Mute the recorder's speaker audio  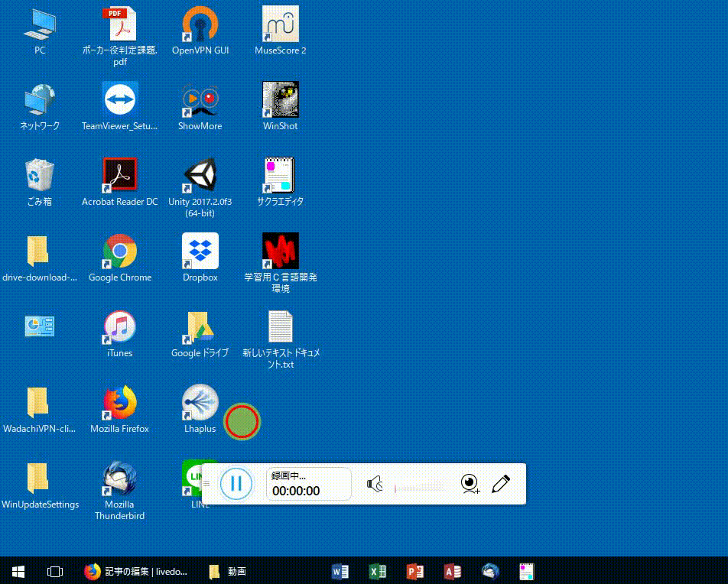pyautogui.click(x=375, y=484)
